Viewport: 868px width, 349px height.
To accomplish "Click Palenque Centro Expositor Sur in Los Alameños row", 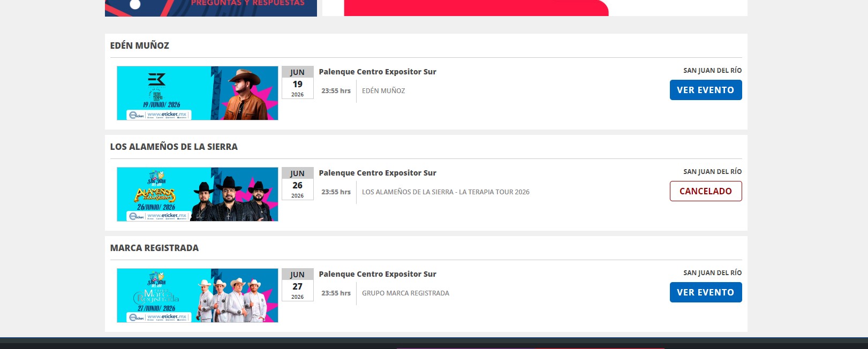I will (x=378, y=173).
